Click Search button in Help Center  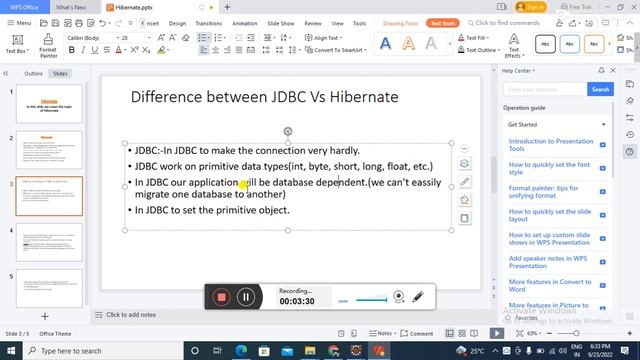[600, 89]
